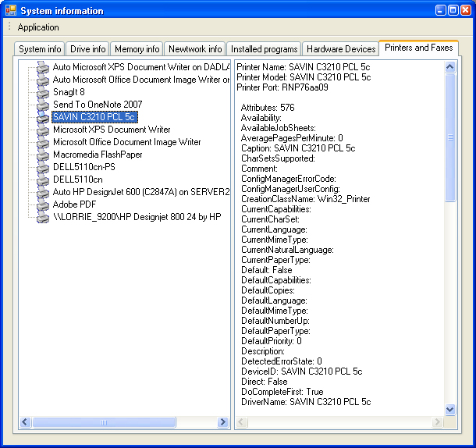Open the Memory info tab
Image resolution: width=476 pixels, height=448 pixels.
click(x=137, y=49)
